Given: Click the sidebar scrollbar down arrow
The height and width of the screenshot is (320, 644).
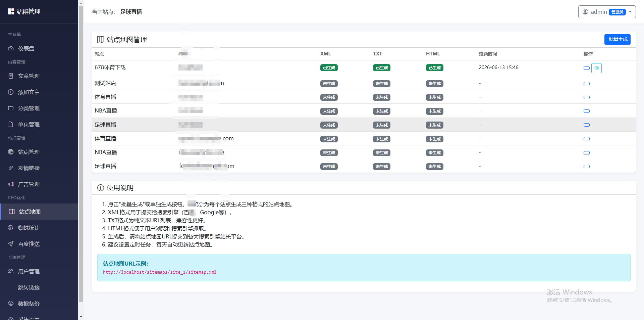Looking at the screenshot, I should pyautogui.click(x=81, y=317).
